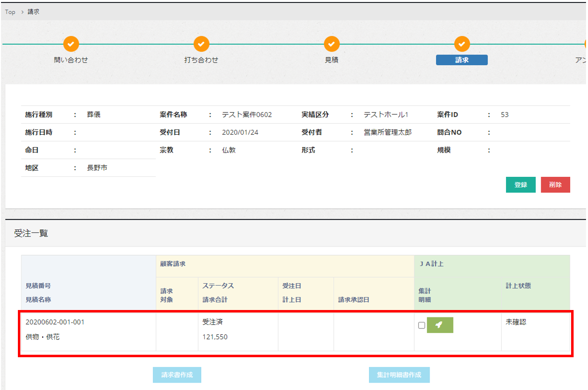This screenshot has height=390, width=588.
Task: Open the 問い合わせ step label
Action: [x=71, y=60]
